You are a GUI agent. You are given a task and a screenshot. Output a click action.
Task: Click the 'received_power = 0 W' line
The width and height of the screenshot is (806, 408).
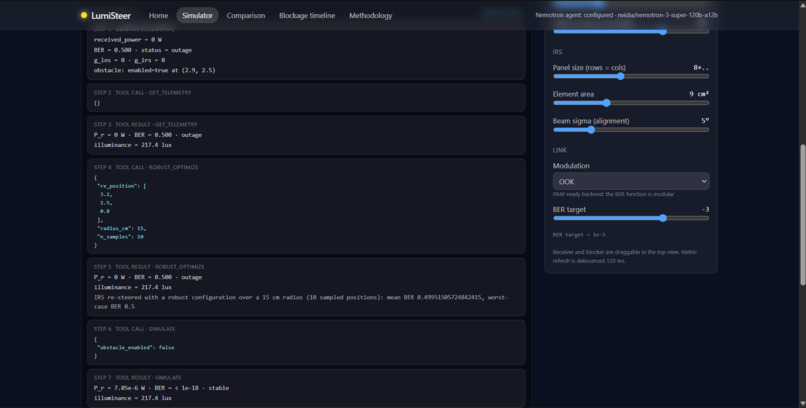tap(128, 40)
